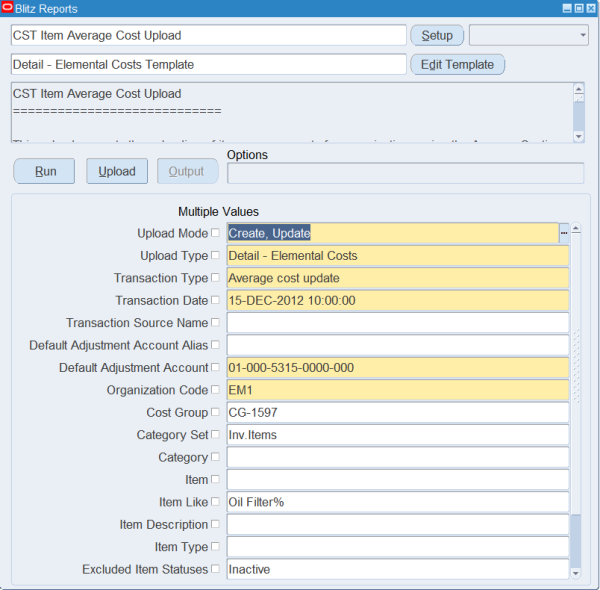Click the Edit Template button

(457, 65)
